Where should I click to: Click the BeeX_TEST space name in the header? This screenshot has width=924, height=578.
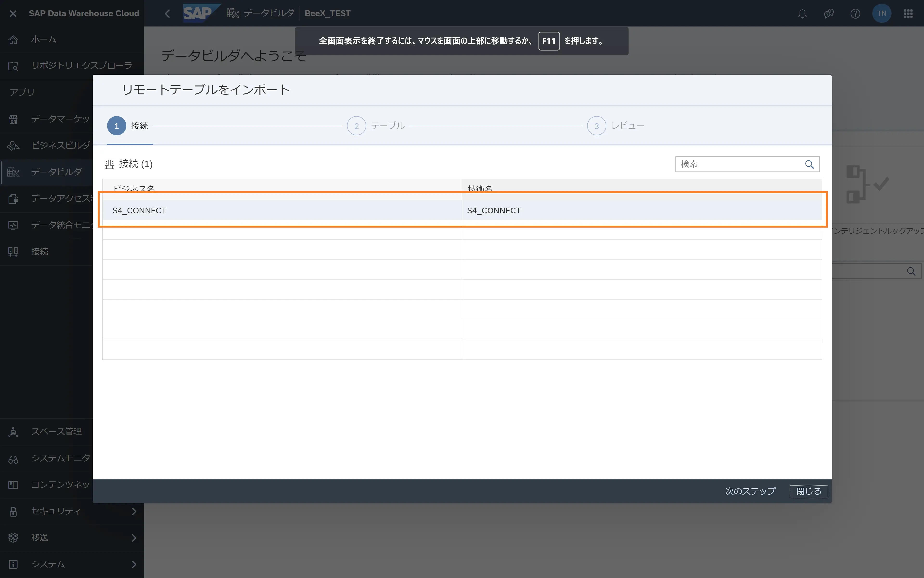[x=327, y=13]
